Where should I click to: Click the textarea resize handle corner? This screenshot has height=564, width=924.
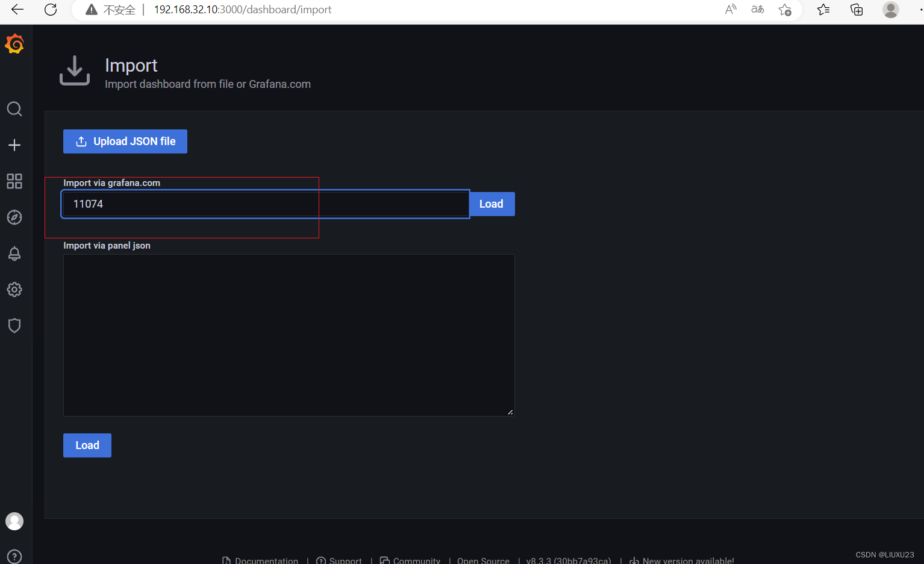pos(510,412)
